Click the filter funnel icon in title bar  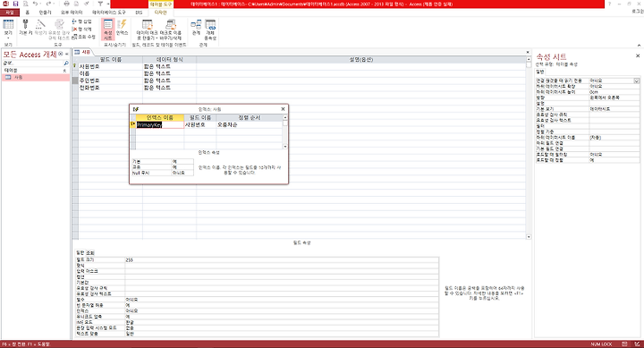point(100,4)
